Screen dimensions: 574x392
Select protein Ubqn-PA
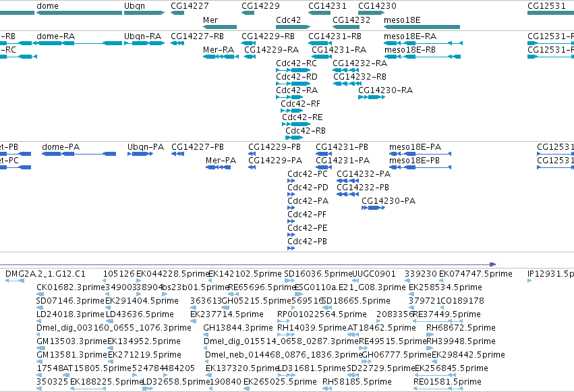coord(140,154)
